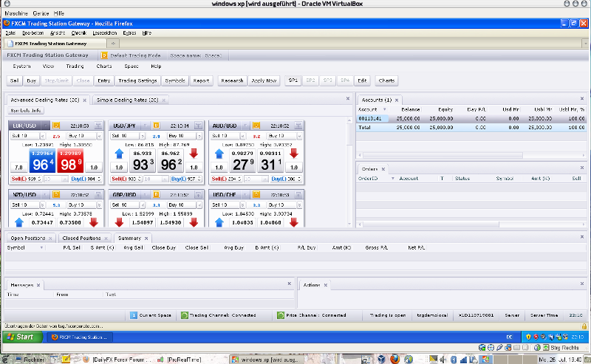This screenshot has width=591, height=364.
Task: Click the blue up arrow in AUD/USD panel
Action: [x=219, y=154]
